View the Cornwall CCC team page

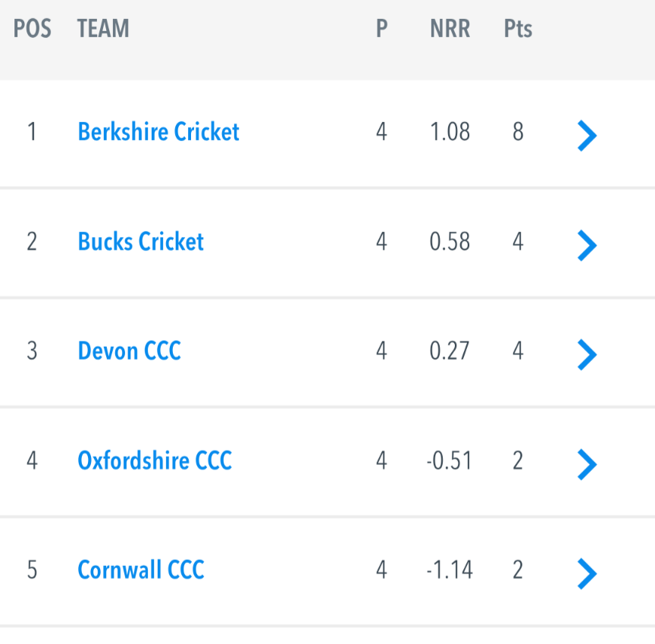point(141,570)
